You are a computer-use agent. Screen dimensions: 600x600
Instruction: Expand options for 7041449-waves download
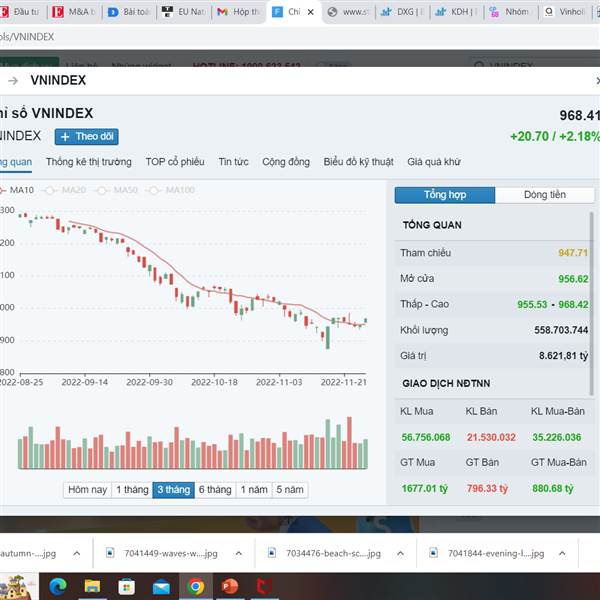click(238, 553)
